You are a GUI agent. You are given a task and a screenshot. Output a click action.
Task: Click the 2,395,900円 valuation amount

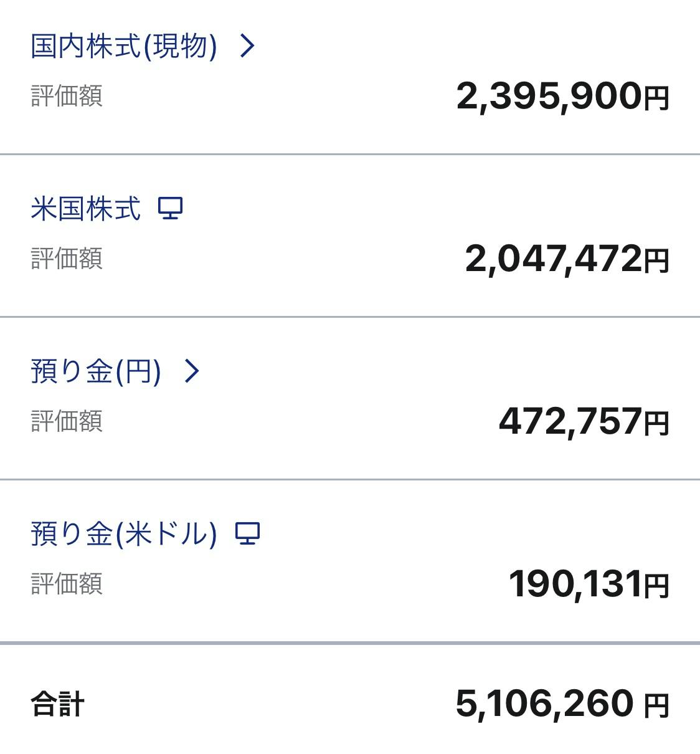(562, 97)
